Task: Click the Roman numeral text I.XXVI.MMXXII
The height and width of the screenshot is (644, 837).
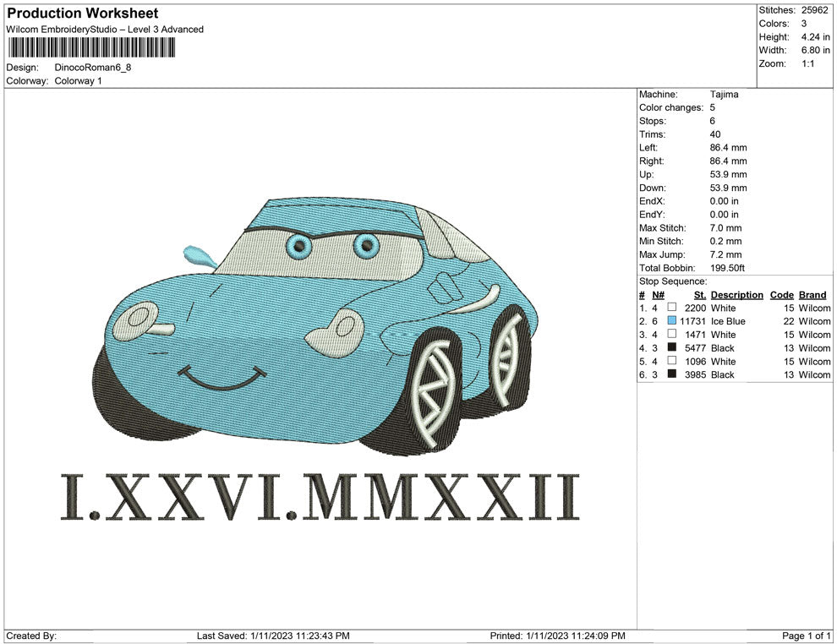Action: point(321,497)
